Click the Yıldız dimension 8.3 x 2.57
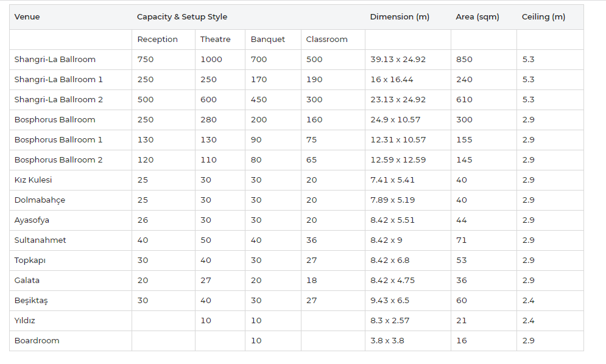 [390, 321]
